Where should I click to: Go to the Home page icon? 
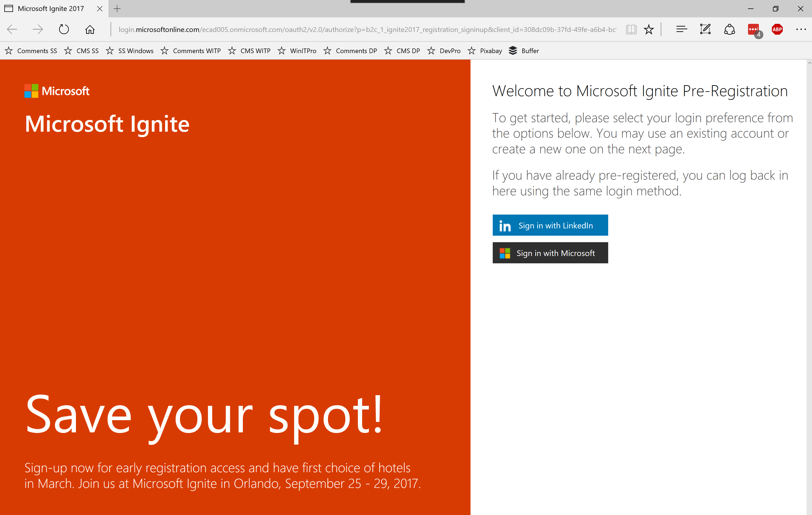[90, 29]
